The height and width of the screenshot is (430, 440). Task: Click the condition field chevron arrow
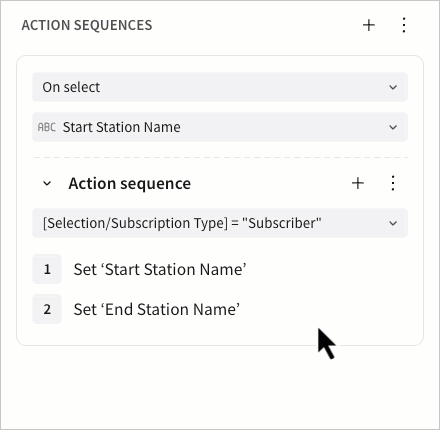393,223
